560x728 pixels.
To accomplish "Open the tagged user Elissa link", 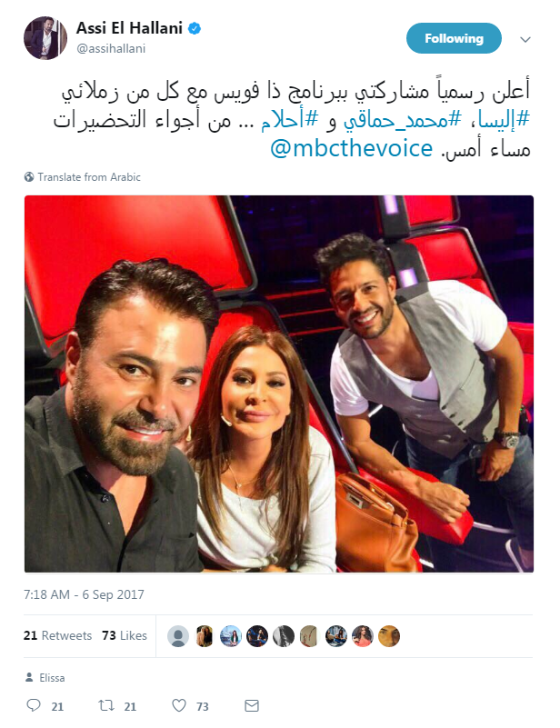I will click(52, 678).
